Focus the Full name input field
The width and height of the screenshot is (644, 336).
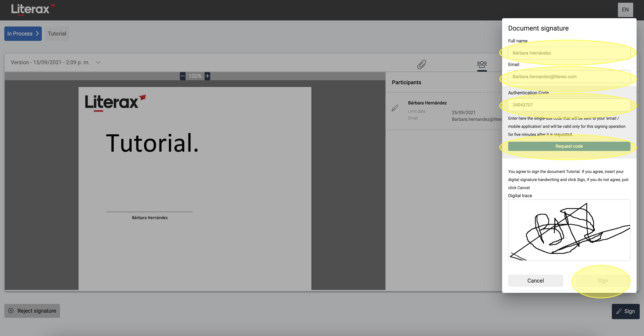click(569, 53)
